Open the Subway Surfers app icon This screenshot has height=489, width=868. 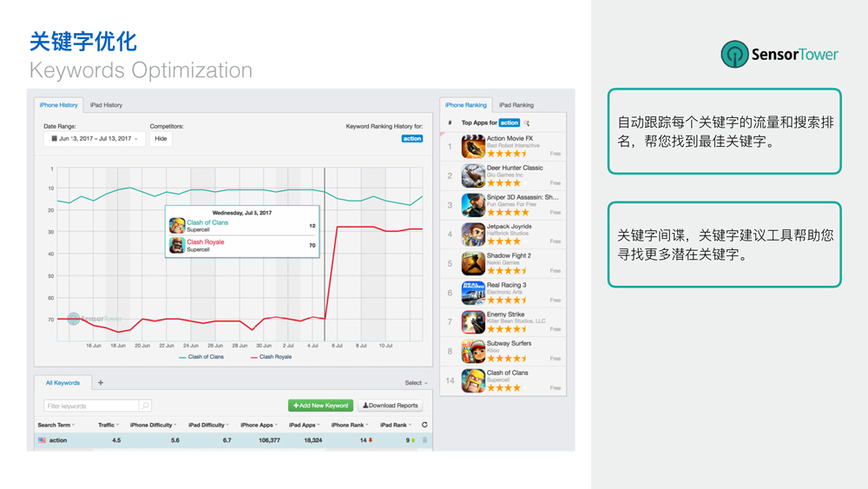point(473,351)
